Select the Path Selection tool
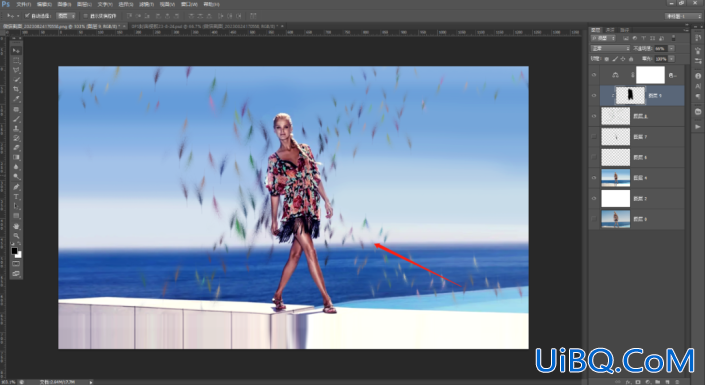The width and height of the screenshot is (705, 385). 16,206
